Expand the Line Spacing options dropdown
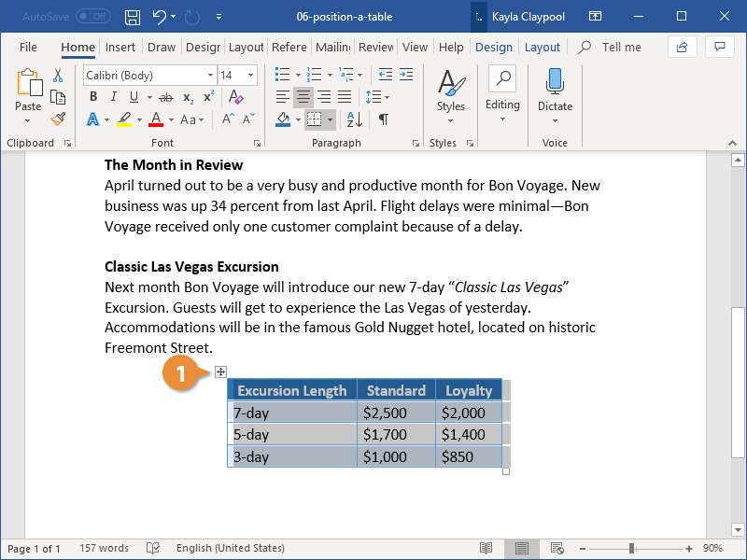747x560 pixels. [386, 96]
